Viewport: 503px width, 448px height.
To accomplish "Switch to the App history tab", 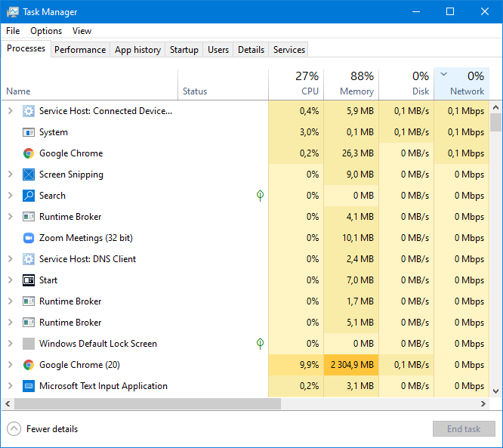I will coord(137,50).
